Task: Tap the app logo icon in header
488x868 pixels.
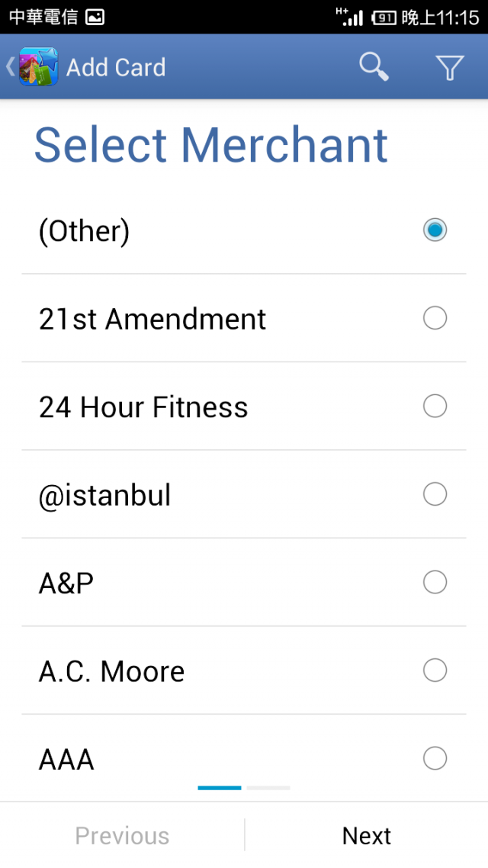Action: [39, 66]
